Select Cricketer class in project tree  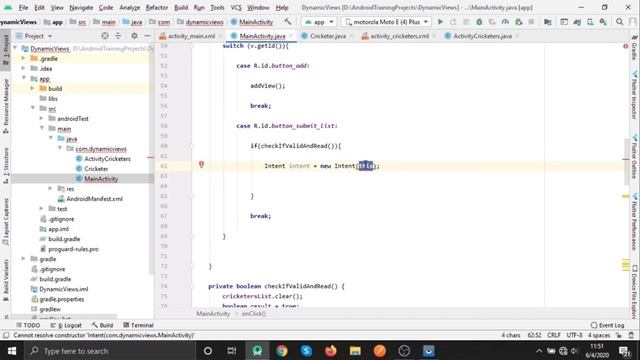[96, 169]
